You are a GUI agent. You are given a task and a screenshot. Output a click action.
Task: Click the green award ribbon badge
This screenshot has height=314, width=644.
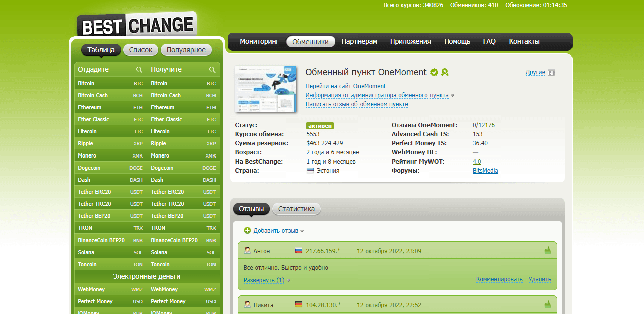445,72
